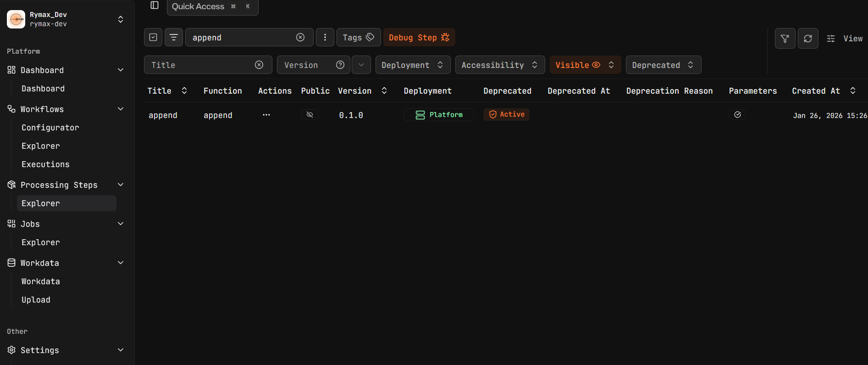868x365 pixels.
Task: Open the Tags button
Action: tap(359, 37)
